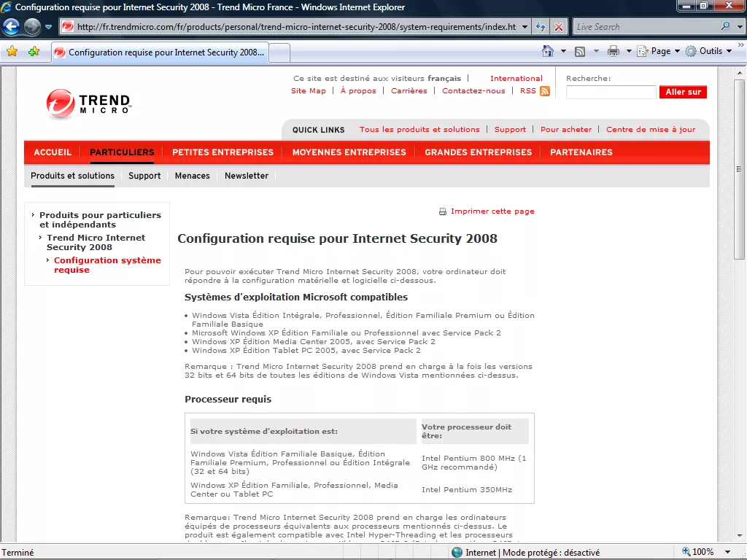Open the Site Map link
The width and height of the screenshot is (747, 560).
pyautogui.click(x=309, y=91)
